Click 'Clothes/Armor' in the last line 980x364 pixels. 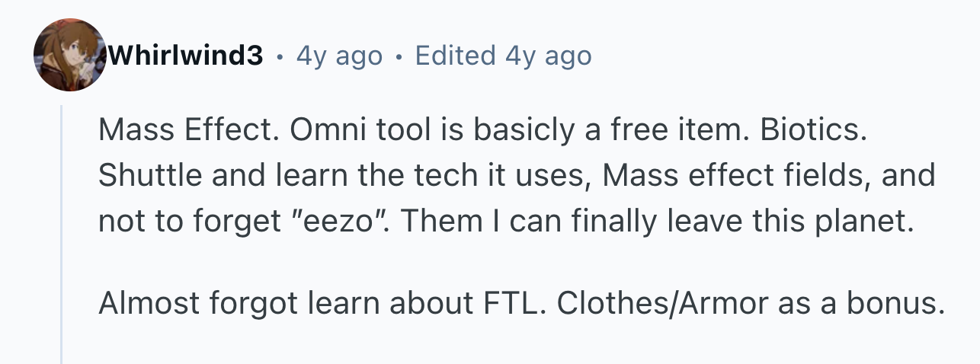tap(662, 304)
